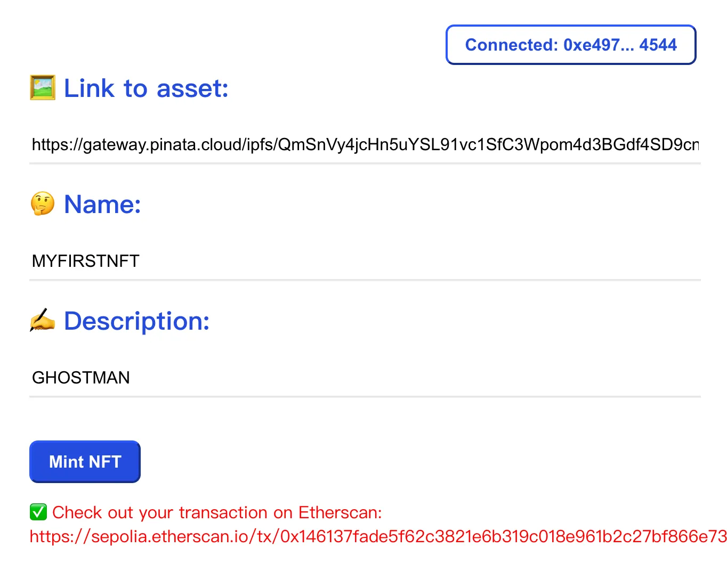Focus the Name input field
The width and height of the screenshot is (727, 588).
(x=365, y=261)
